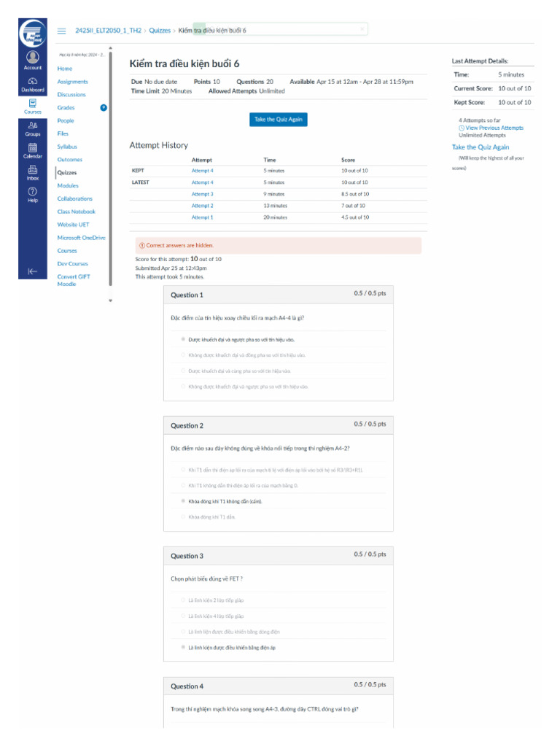Click the university logo at top left
This screenshot has height=747, width=560.
pyautogui.click(x=32, y=33)
